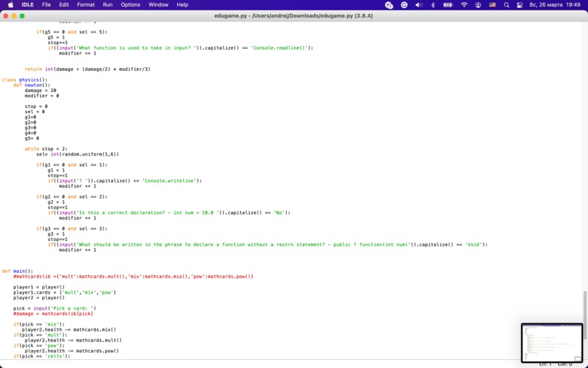Click the 'damage = 20' line

pyautogui.click(x=41, y=91)
